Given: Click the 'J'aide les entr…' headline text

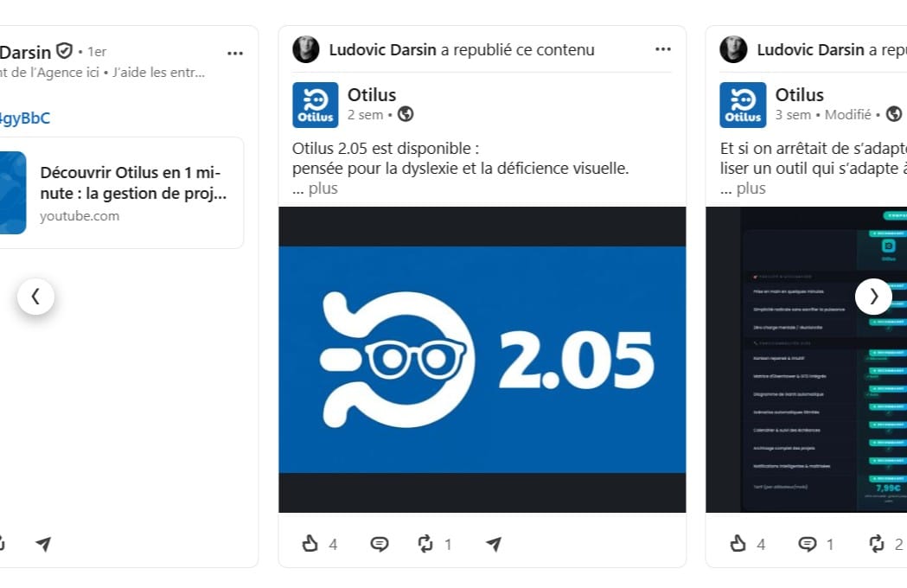Looking at the screenshot, I should [158, 73].
